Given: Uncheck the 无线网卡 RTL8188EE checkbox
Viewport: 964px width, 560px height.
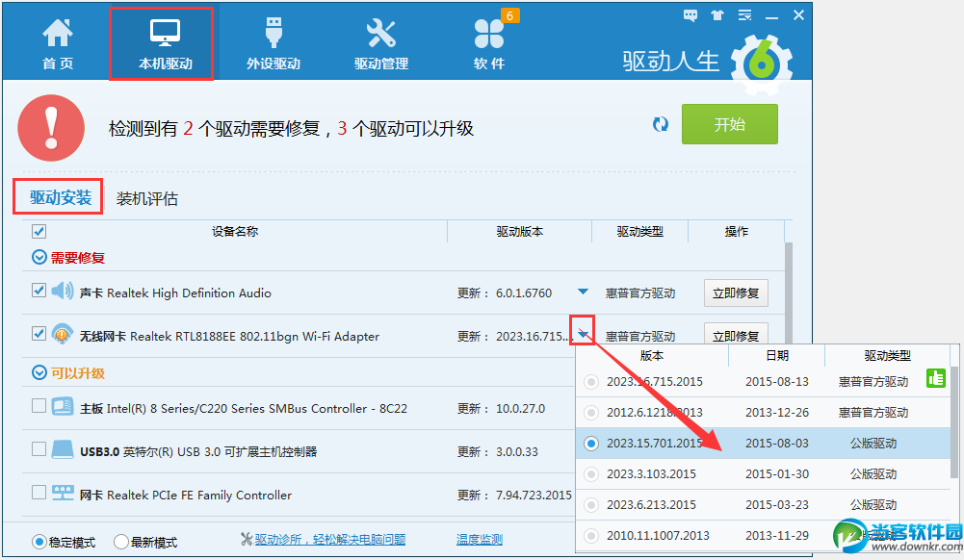Looking at the screenshot, I should [x=39, y=334].
